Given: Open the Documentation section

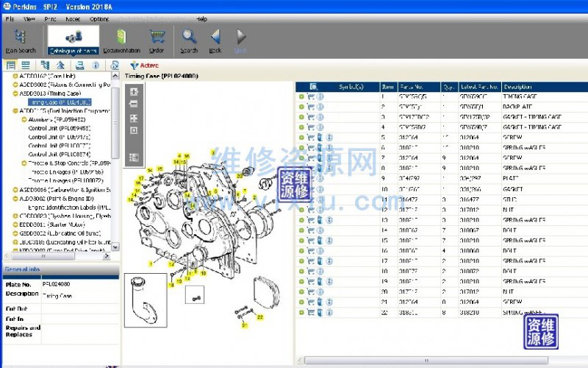Looking at the screenshot, I should (x=121, y=41).
